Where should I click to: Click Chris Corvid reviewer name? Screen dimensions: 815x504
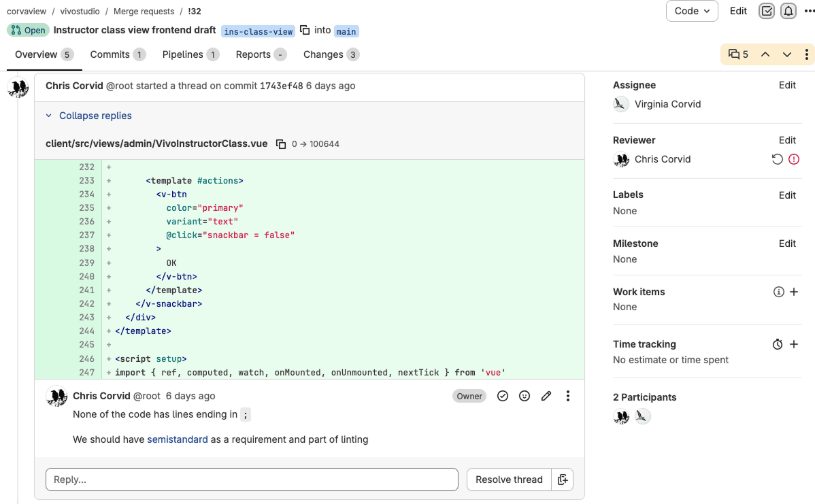[x=663, y=160]
